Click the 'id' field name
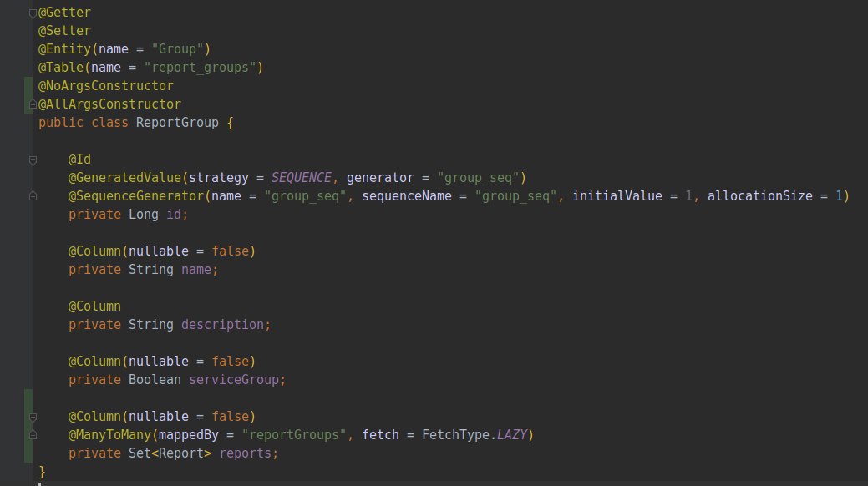 [174, 215]
